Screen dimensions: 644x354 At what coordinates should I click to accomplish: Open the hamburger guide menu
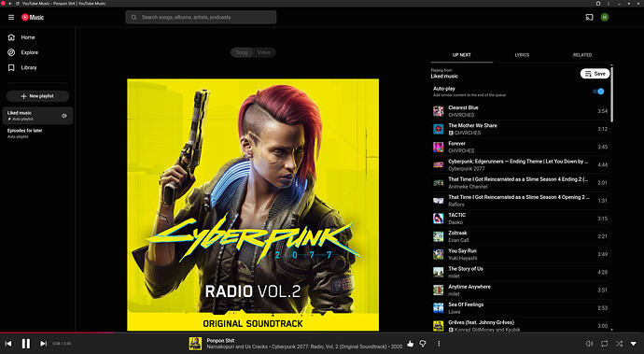point(11,17)
